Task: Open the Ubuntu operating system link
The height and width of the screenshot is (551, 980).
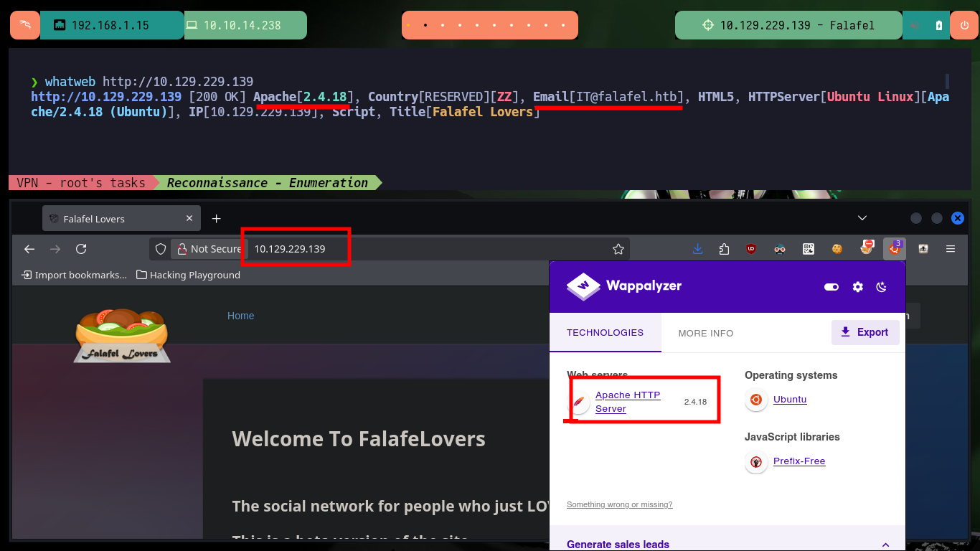Action: tap(790, 400)
